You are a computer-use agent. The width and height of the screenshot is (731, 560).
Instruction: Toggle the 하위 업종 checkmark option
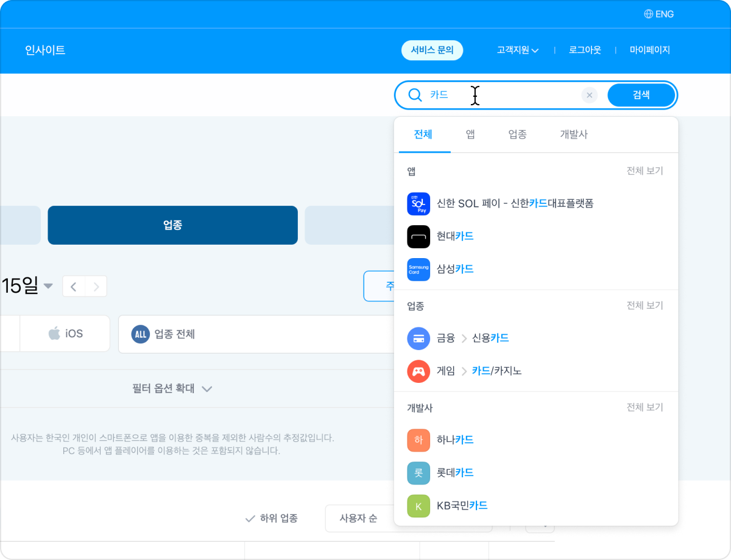coord(272,519)
